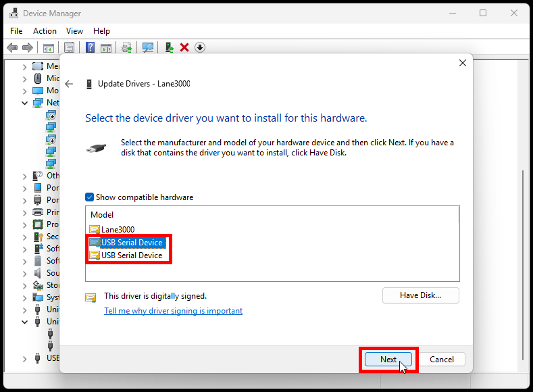Screen dimensions: 533x392
Task: Click the Have Disk... button
Action: pyautogui.click(x=420, y=295)
